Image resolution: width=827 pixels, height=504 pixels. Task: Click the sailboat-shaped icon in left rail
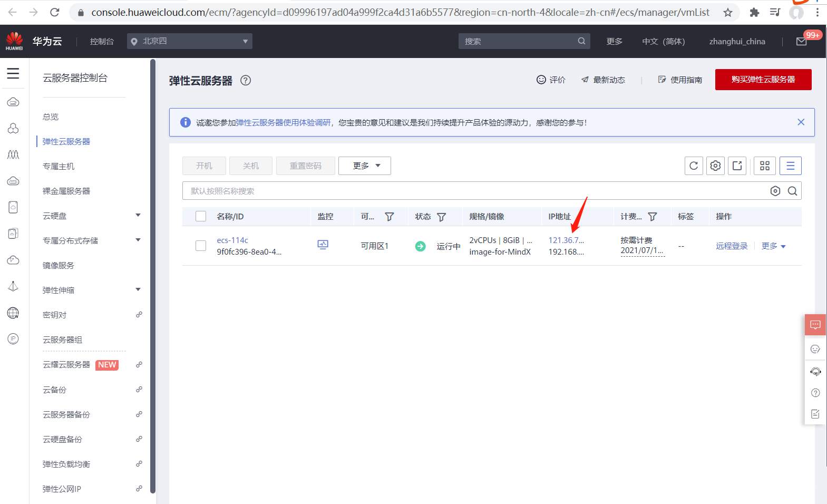click(13, 286)
